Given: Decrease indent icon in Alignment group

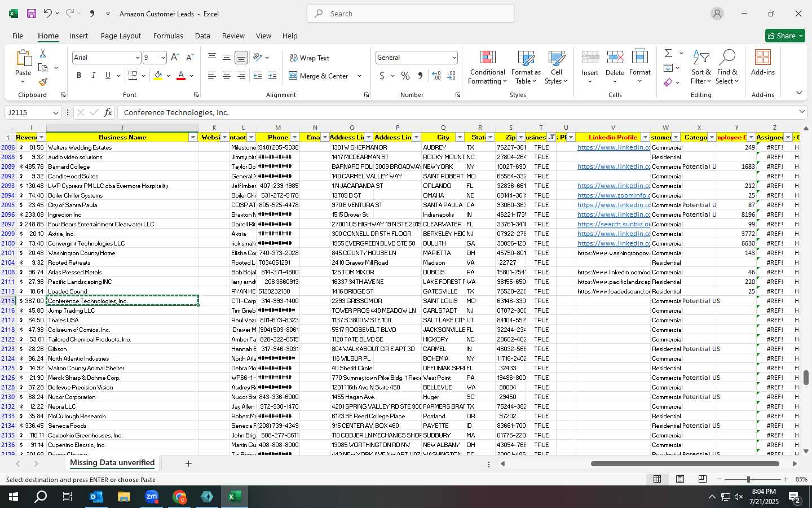Looking at the screenshot, I should 258,76.
